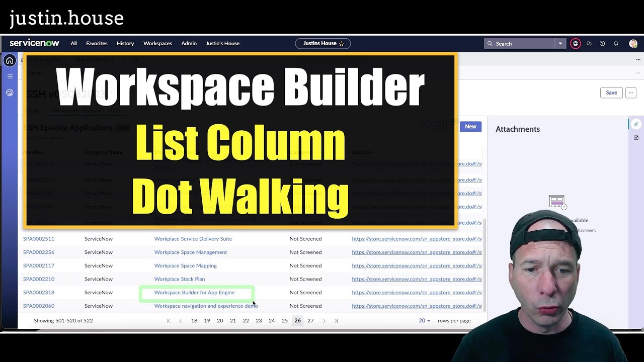Expand the Search options dropdown arrow
The image size is (644, 362).
coord(560,44)
